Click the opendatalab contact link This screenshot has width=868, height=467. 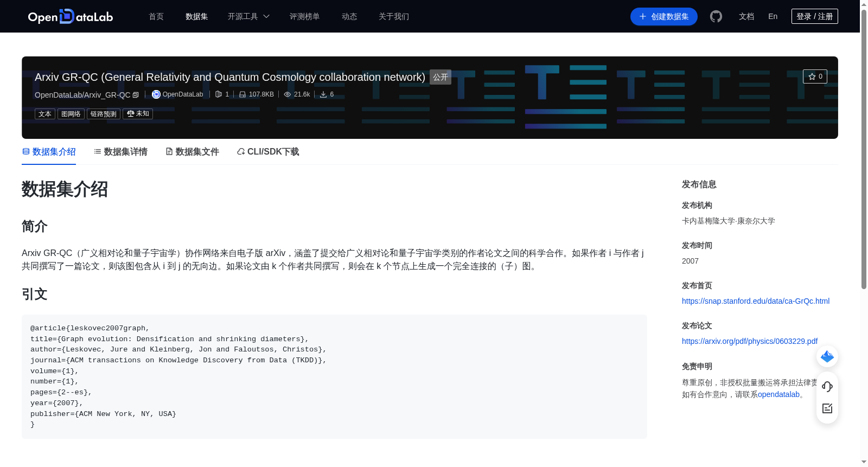pyautogui.click(x=778, y=394)
